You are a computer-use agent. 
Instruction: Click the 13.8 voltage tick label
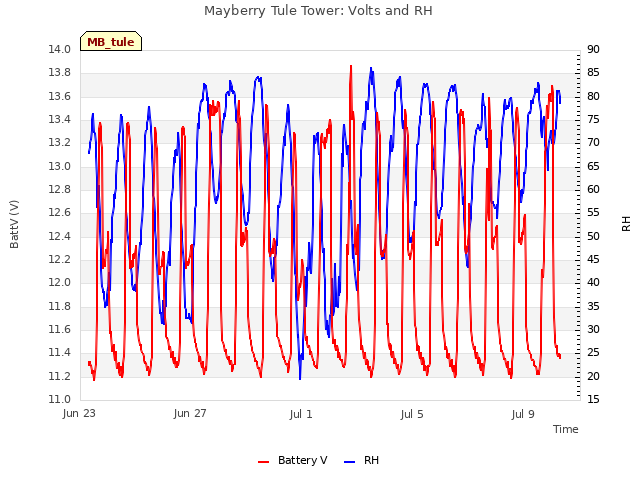point(60,73)
